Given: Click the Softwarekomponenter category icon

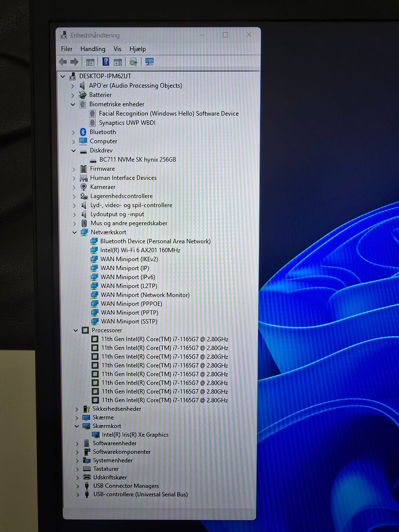Looking at the screenshot, I should [87, 452].
